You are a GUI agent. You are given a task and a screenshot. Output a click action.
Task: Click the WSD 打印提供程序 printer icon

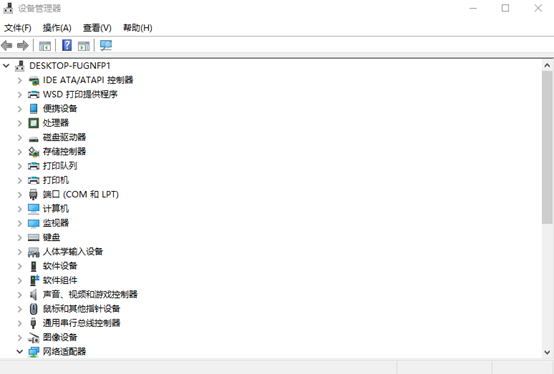click(x=34, y=95)
